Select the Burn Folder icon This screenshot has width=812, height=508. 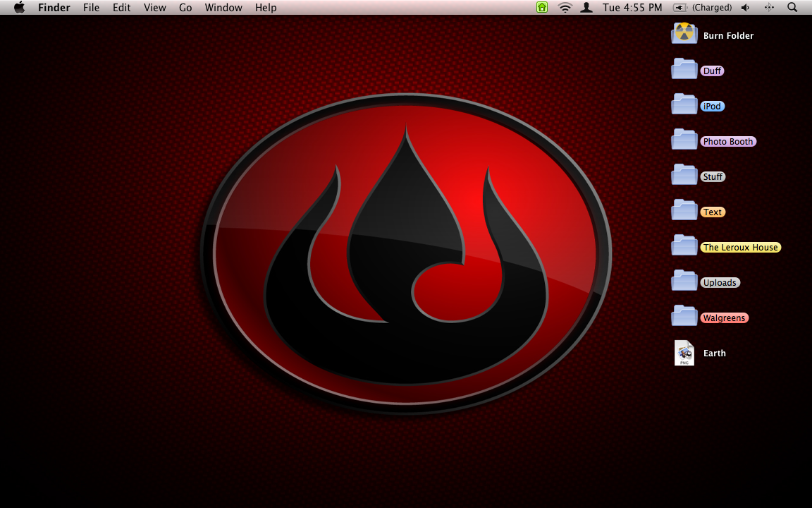(x=684, y=33)
